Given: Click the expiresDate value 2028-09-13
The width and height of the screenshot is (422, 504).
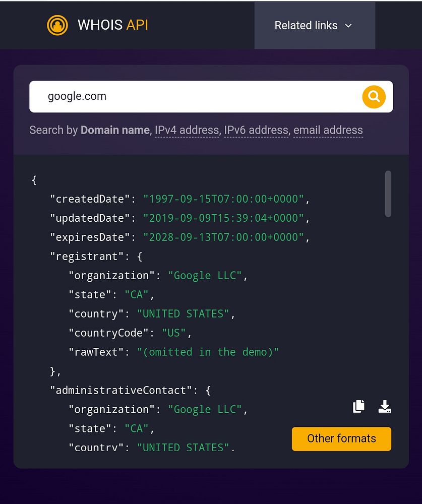Looking at the screenshot, I should tap(224, 237).
